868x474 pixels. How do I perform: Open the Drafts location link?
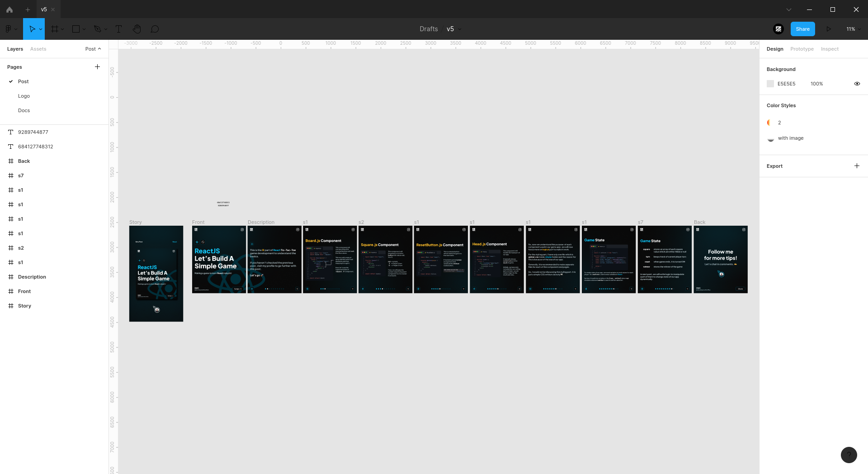click(429, 29)
